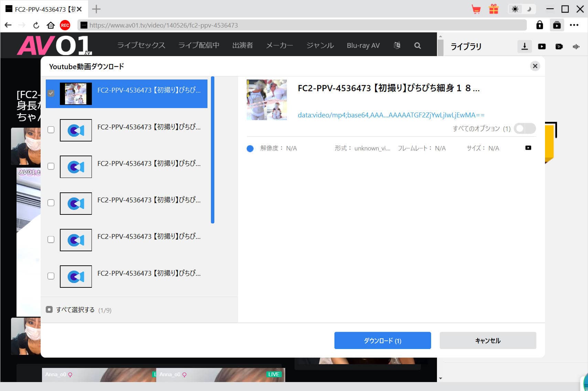Open the browser three-dot menu
This screenshot has height=391, width=588.
tap(574, 25)
